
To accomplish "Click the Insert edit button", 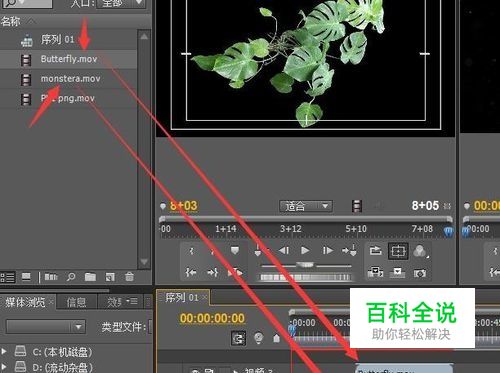I will coord(375,272).
